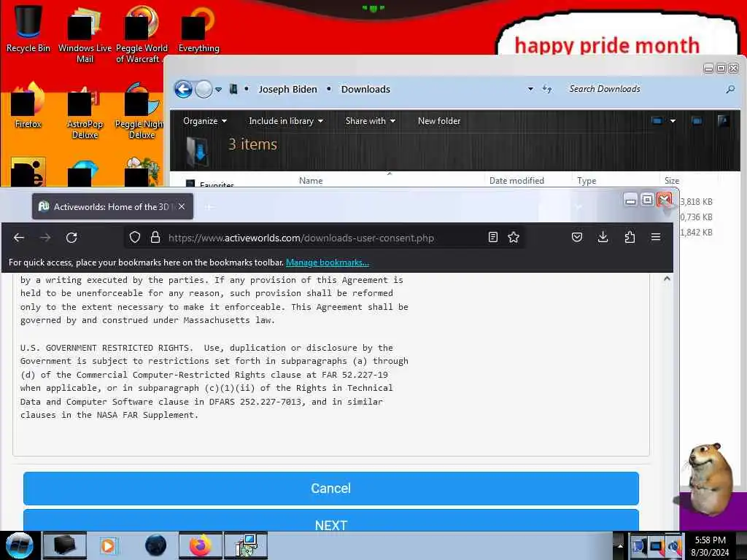Click the Explorer help icon
Viewport: 747px width, 560px height.
723,120
